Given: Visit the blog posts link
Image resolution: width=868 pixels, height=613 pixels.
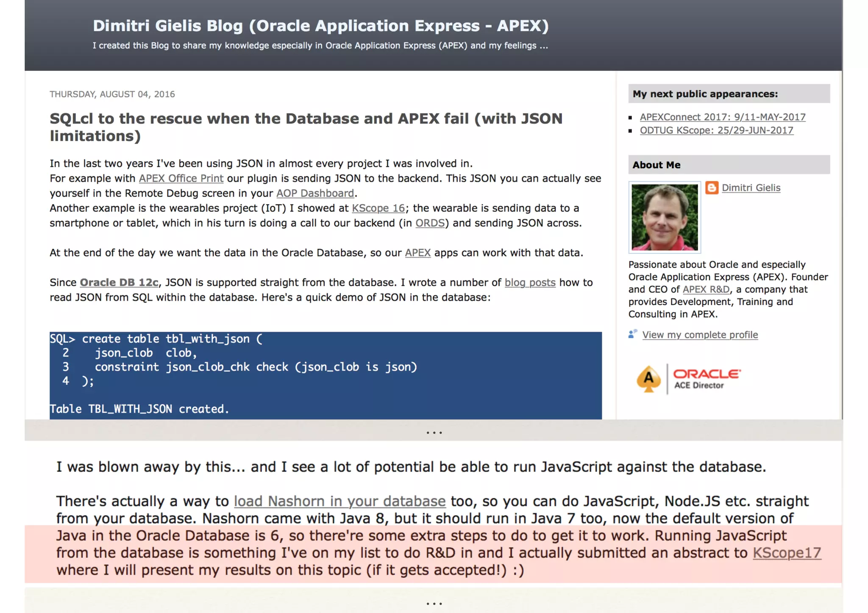Looking at the screenshot, I should point(530,283).
